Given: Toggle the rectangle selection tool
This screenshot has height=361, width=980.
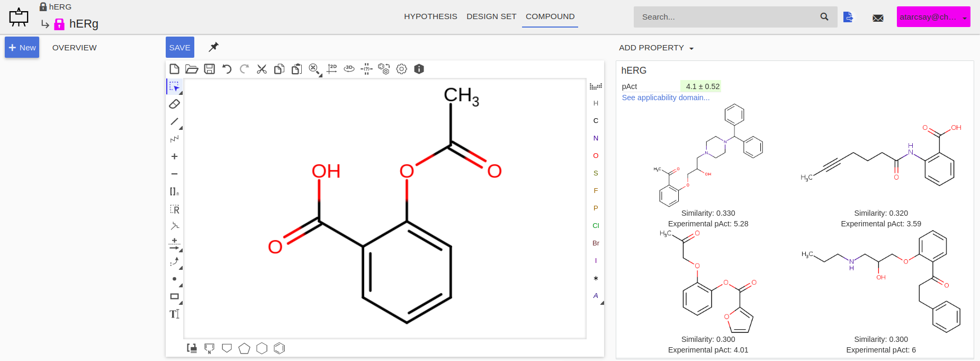Looking at the screenshot, I should tap(174, 86).
